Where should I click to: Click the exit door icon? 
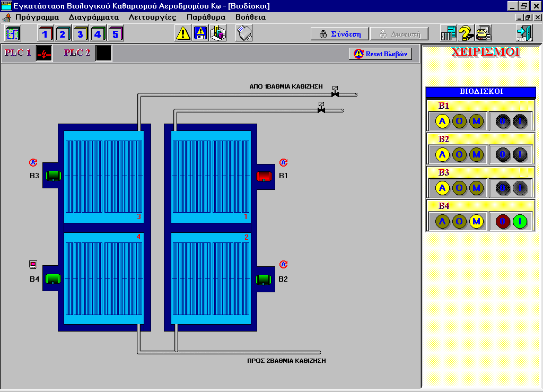524,34
